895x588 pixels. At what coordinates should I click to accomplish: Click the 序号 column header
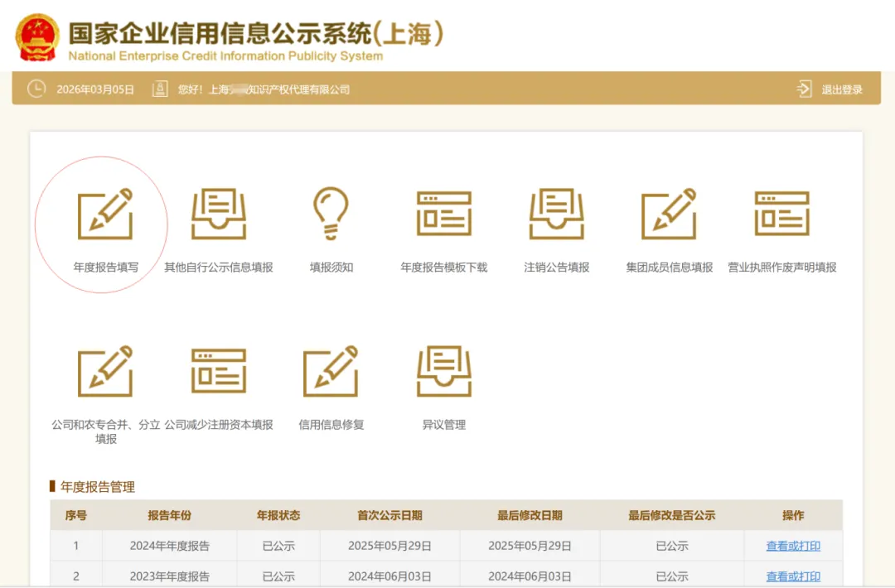76,516
